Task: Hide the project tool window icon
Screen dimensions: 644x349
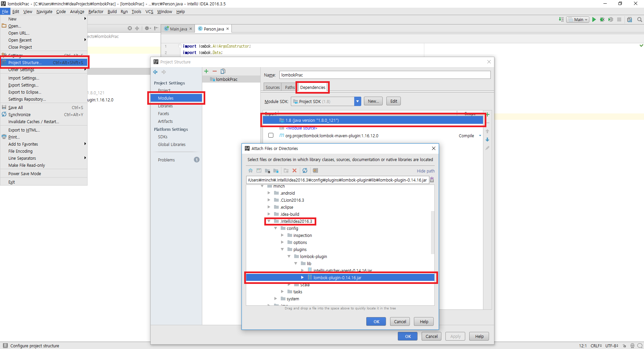Action: 156,28
